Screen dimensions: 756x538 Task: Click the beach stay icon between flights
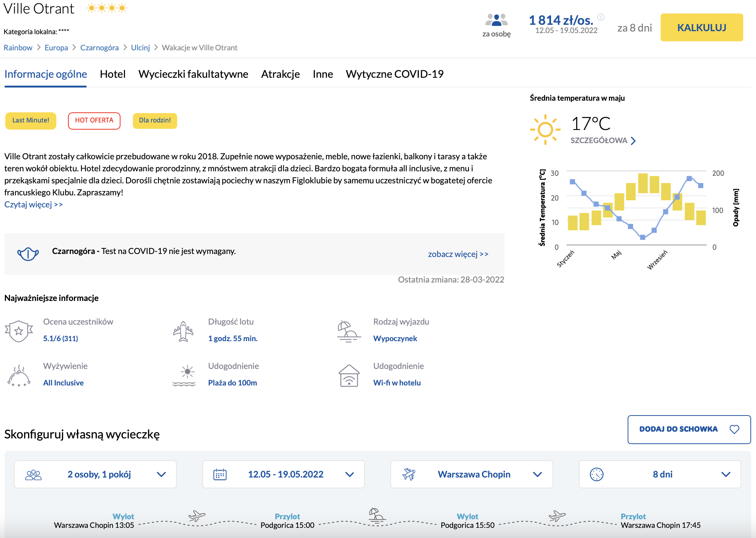click(376, 515)
